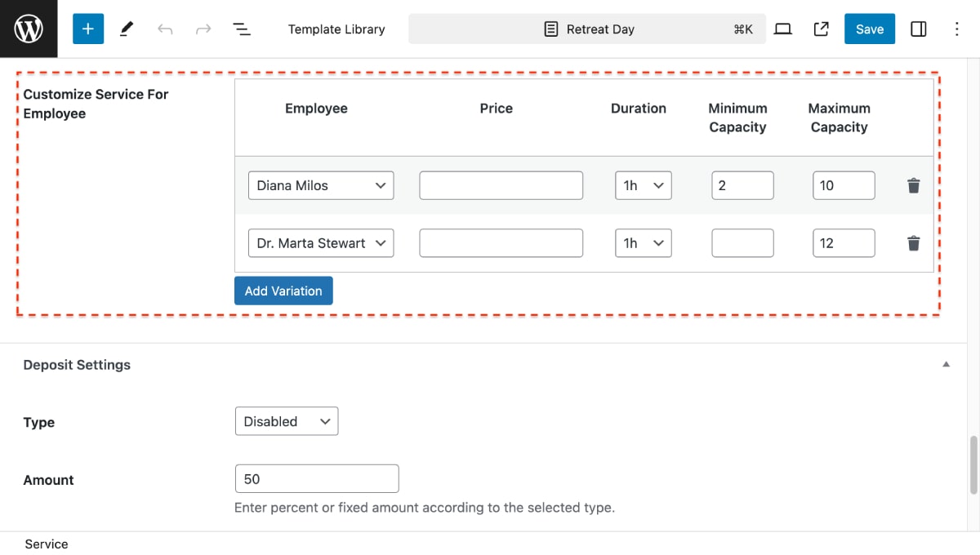Delete the Diana Milos variation row
980x555 pixels.
coord(914,185)
